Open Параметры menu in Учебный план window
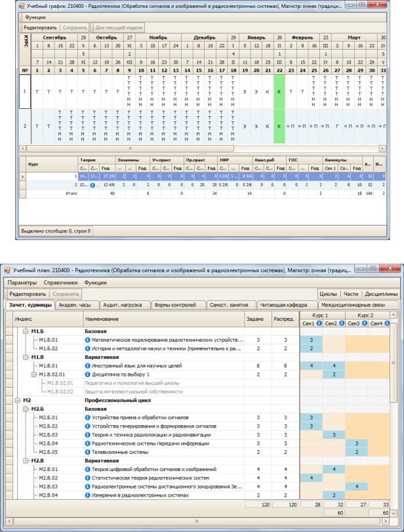 click(x=22, y=282)
